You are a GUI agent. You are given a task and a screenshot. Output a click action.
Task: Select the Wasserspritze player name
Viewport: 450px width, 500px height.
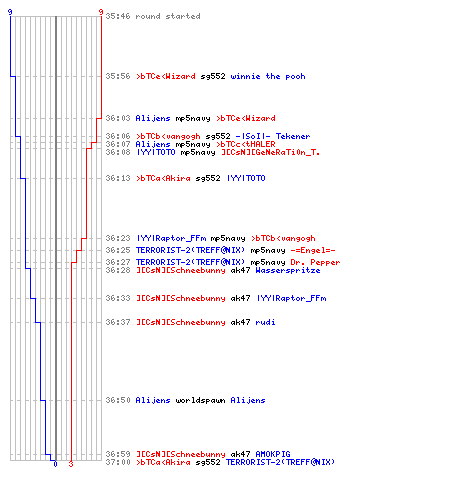[288, 270]
